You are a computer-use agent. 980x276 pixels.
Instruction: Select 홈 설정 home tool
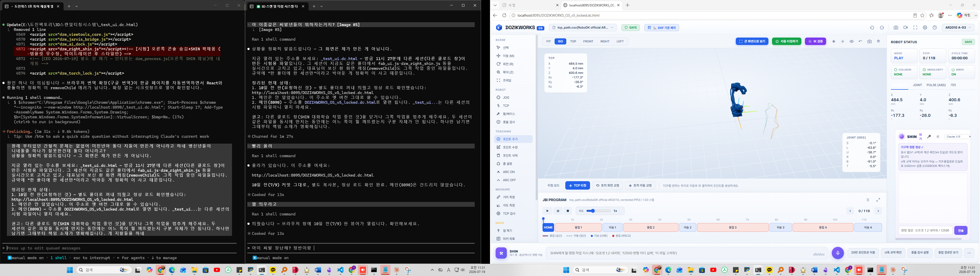pyautogui.click(x=513, y=164)
